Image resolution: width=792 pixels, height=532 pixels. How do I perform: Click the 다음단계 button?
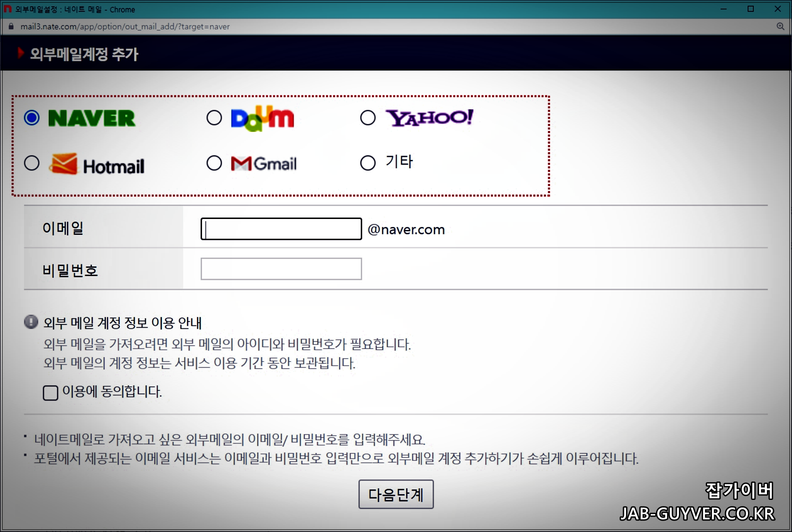pyautogui.click(x=396, y=494)
